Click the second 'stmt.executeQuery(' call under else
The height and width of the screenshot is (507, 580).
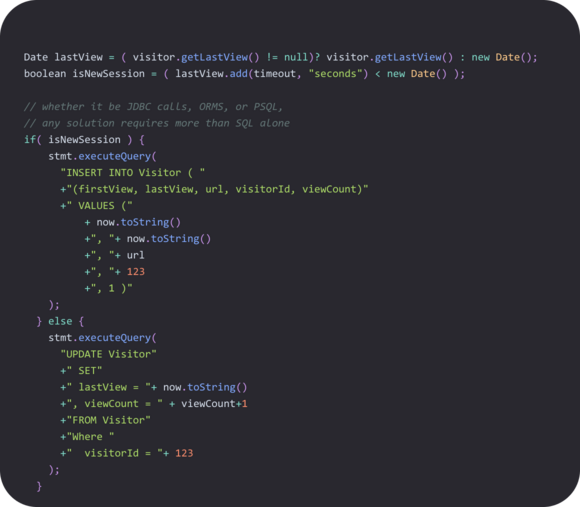coord(102,338)
